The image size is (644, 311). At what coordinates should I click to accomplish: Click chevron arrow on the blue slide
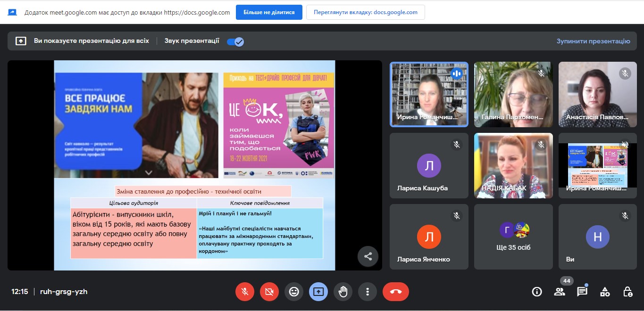(x=149, y=173)
